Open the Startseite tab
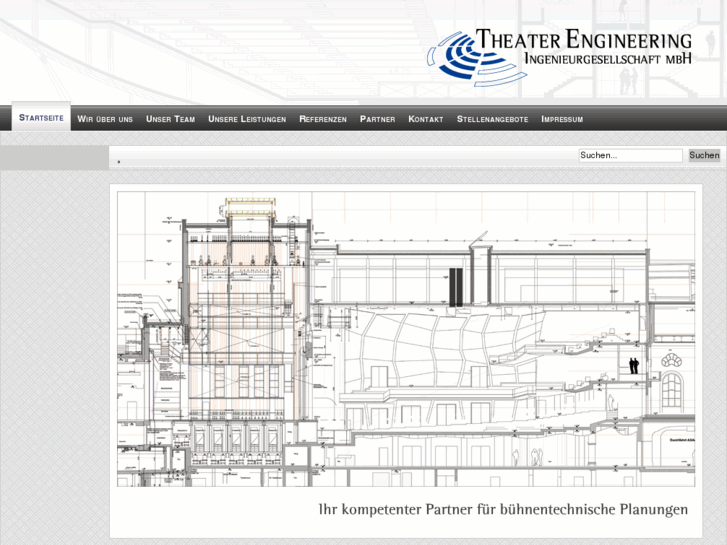The height and width of the screenshot is (545, 727). (41, 117)
